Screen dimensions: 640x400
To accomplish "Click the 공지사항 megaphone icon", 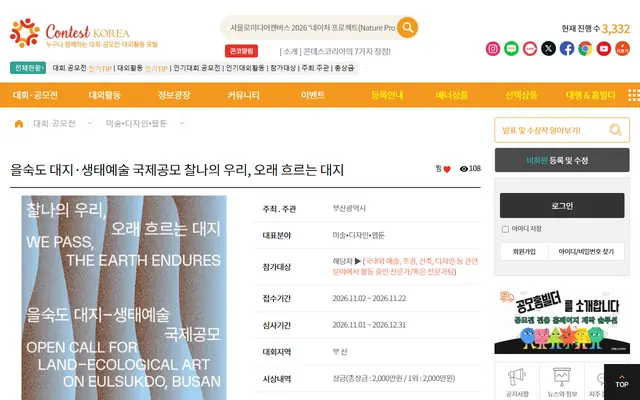I will pos(517,376).
